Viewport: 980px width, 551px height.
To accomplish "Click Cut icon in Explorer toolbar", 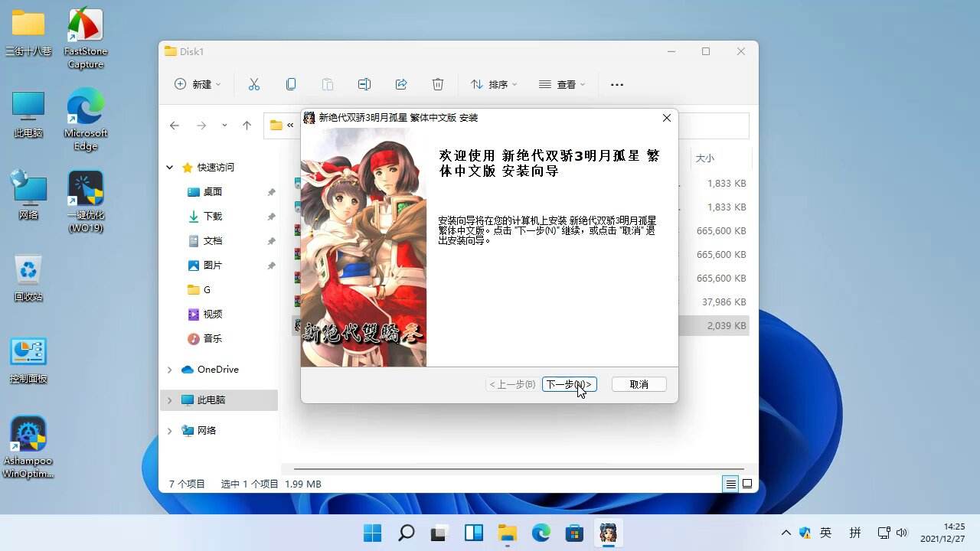I will click(x=254, y=84).
